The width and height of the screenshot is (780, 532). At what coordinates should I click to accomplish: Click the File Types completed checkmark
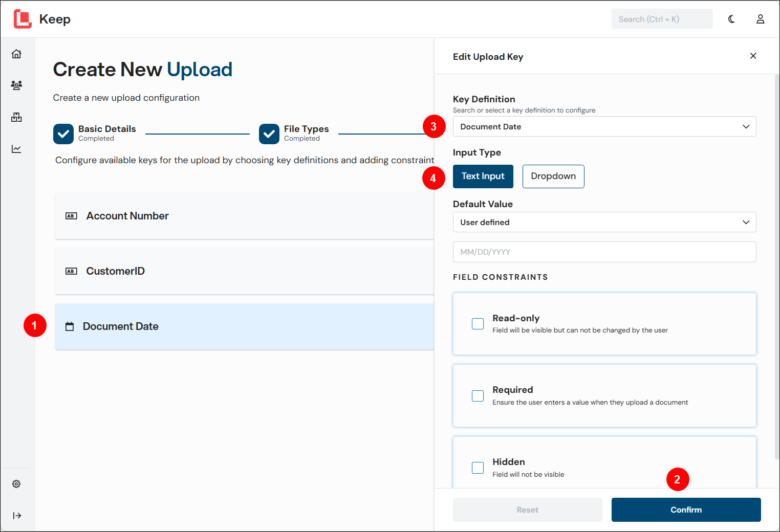pos(269,134)
